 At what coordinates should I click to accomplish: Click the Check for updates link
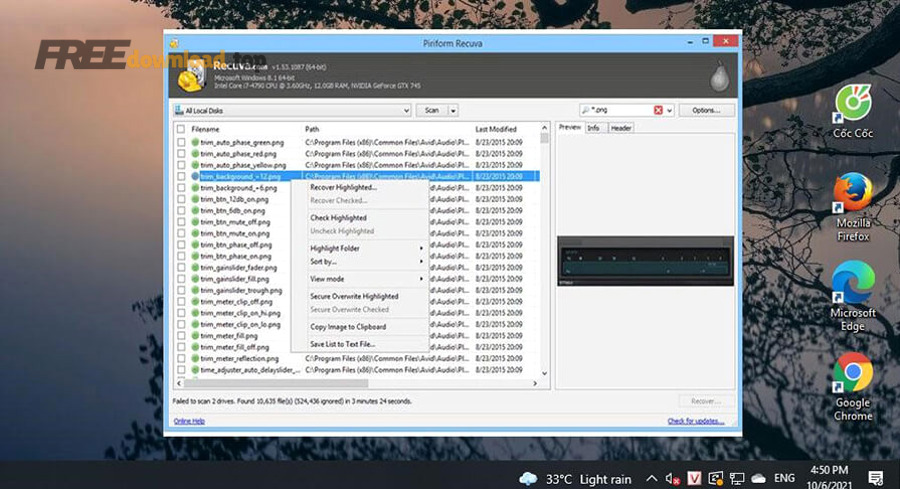(696, 421)
